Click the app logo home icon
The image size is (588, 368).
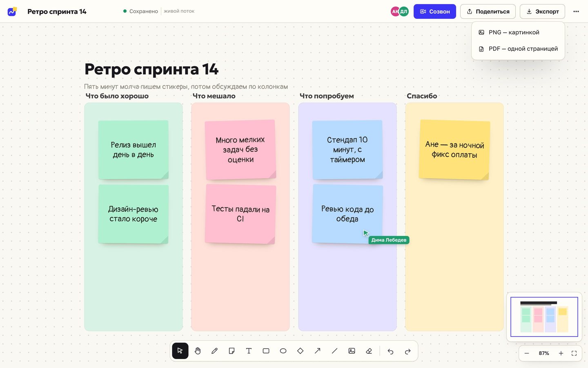[x=12, y=11]
